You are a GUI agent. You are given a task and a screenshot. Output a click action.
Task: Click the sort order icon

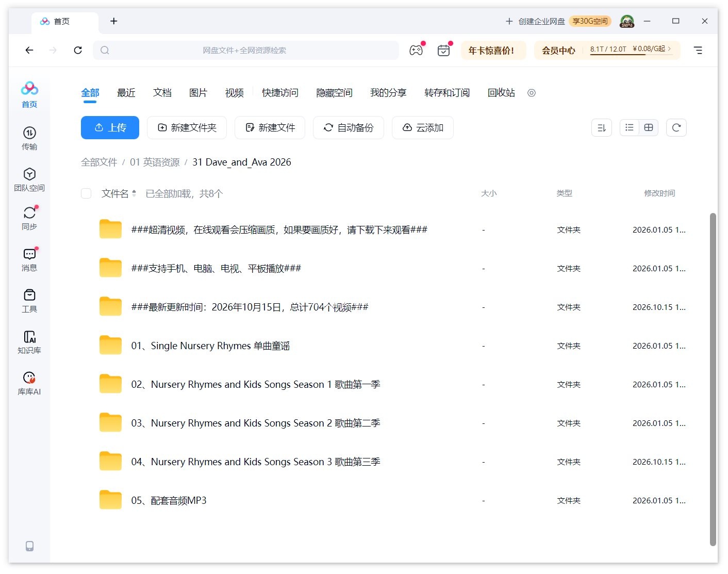(x=602, y=127)
